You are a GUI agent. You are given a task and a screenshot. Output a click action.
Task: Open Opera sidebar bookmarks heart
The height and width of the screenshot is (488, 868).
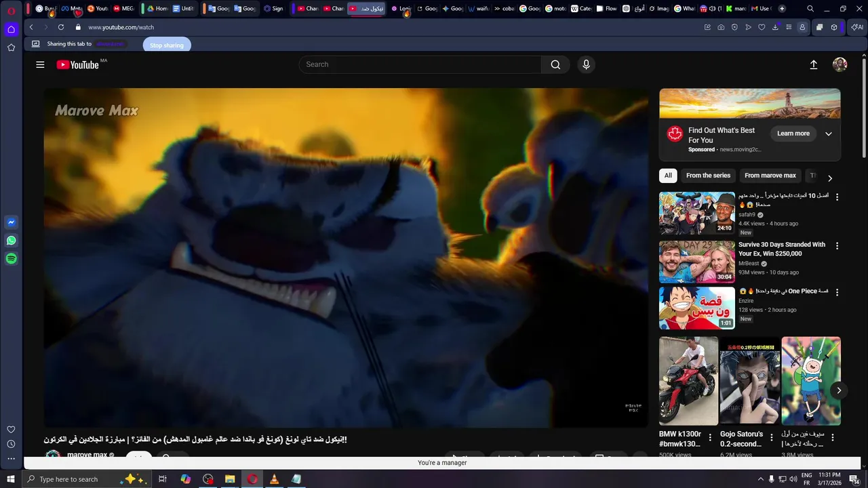point(11,429)
